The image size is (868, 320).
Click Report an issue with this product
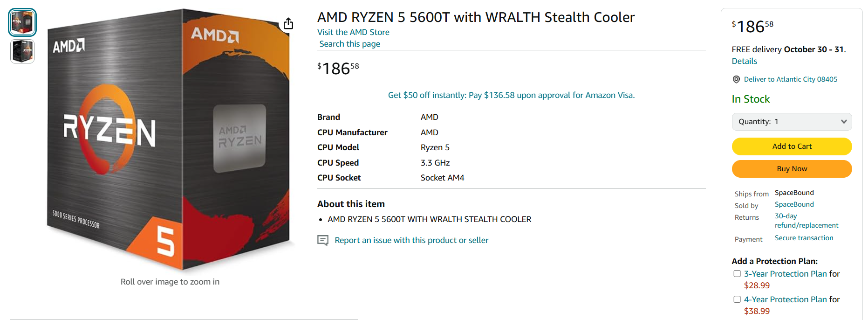411,240
